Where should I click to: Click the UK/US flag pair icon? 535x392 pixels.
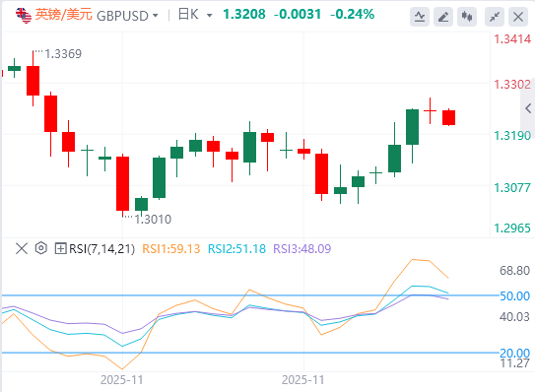24,16
